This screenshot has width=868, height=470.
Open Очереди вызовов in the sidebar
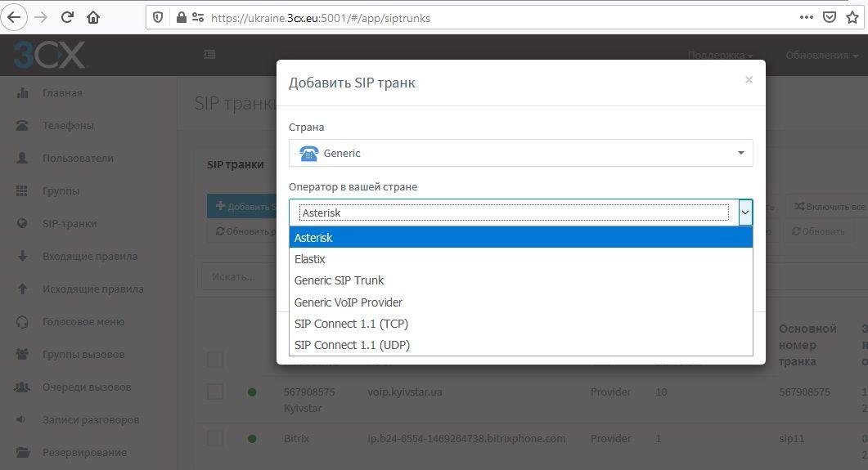point(87,387)
